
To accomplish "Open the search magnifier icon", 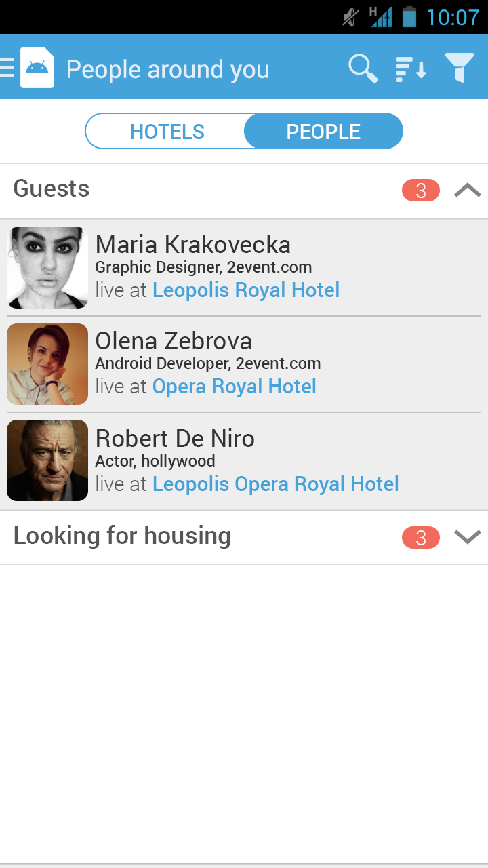I will click(363, 68).
